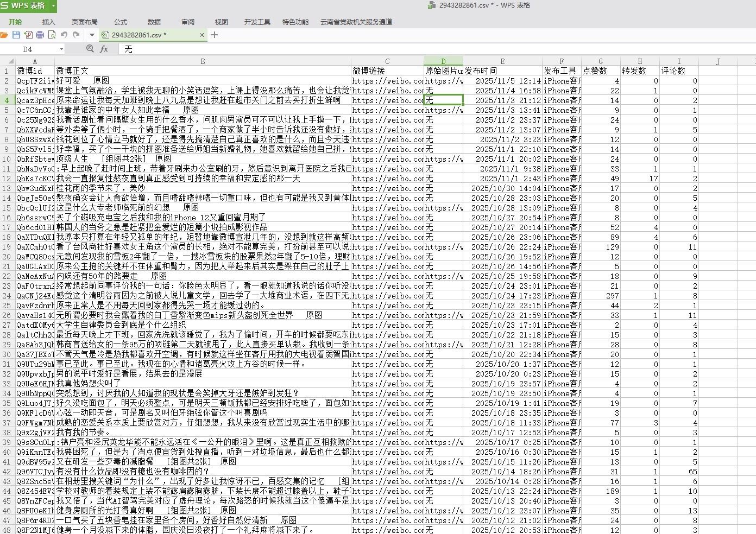Image resolution: width=756 pixels, height=534 pixels.
Task: Open the 特色功能 tab
Action: pos(295,22)
